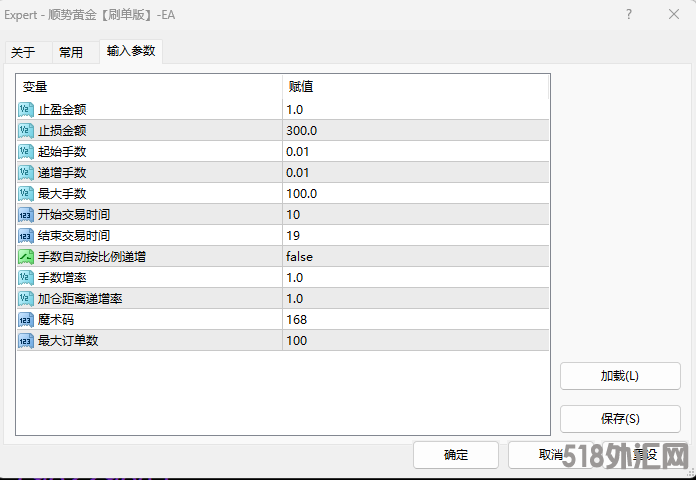The width and height of the screenshot is (696, 480).
Task: Click the integer icon beside 开始交易时间
Action: [x=26, y=214]
